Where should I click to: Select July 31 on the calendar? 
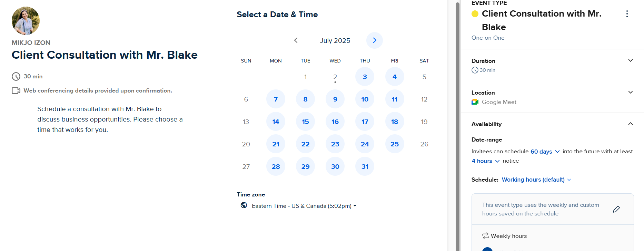point(365,166)
